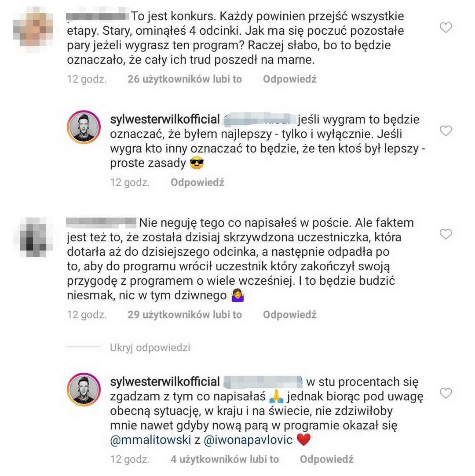Image resolution: width=475 pixels, height=476 pixels.
Task: Open the @mmalitowski mention link
Action: [150, 440]
